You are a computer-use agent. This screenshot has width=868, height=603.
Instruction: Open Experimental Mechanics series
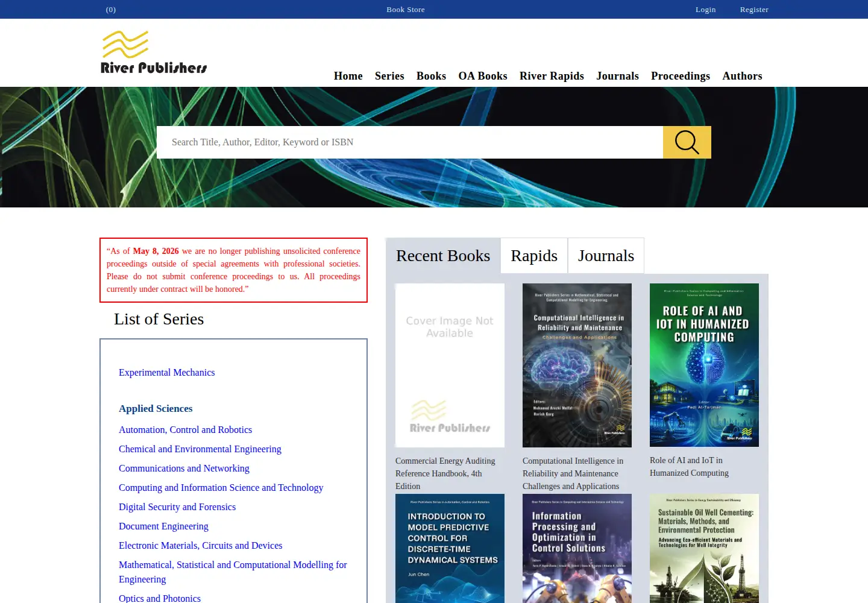167,373
